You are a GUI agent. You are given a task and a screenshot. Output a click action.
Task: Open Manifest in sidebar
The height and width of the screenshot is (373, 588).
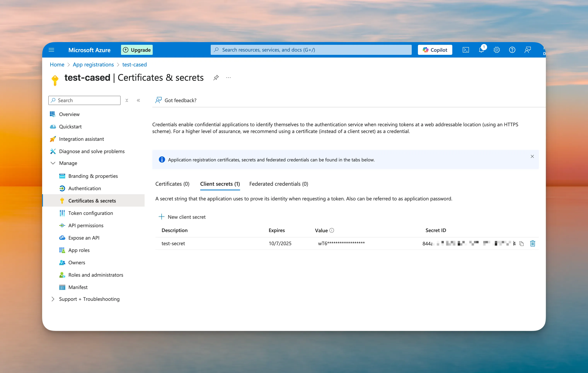(78, 287)
